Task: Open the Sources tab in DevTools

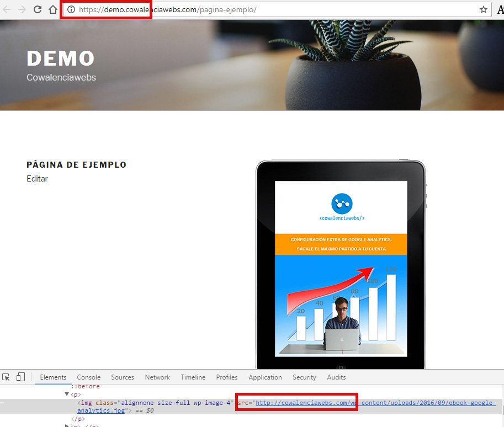Action: (x=123, y=377)
